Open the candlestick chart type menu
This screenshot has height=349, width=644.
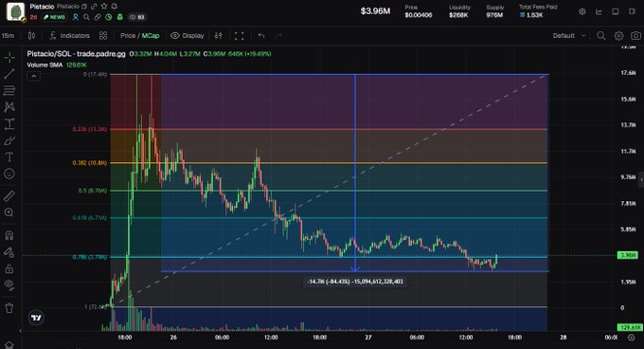coord(31,36)
